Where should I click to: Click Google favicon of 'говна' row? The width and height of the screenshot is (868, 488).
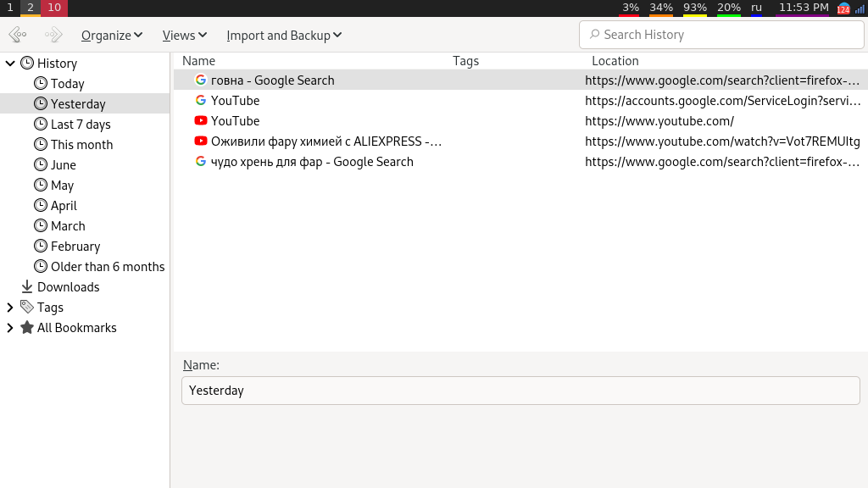pos(200,80)
